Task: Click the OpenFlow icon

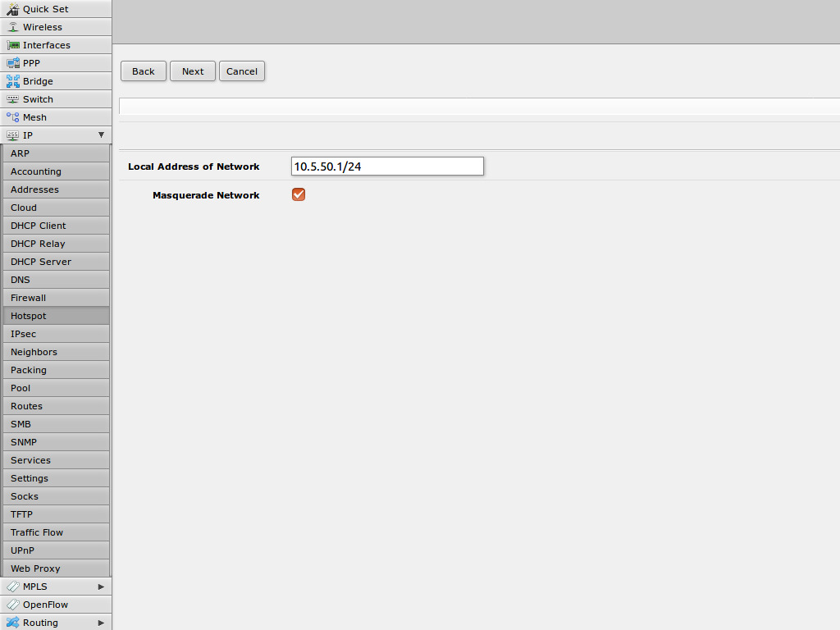Action: point(13,605)
